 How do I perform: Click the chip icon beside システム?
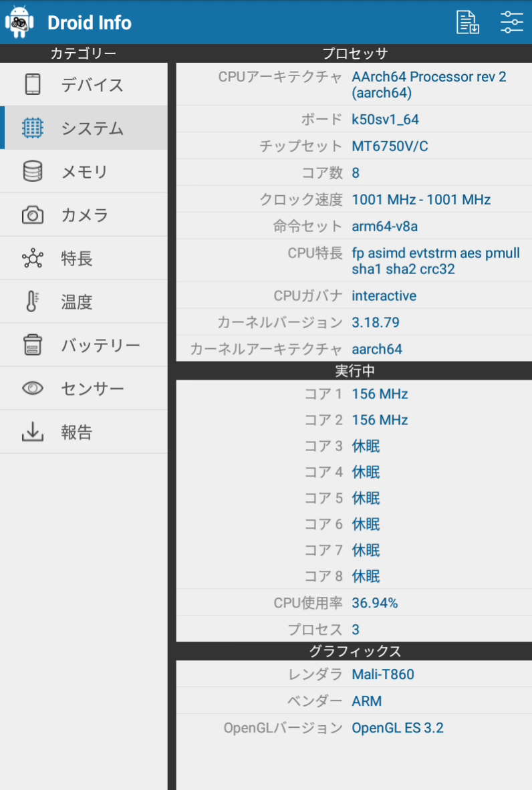(x=33, y=128)
